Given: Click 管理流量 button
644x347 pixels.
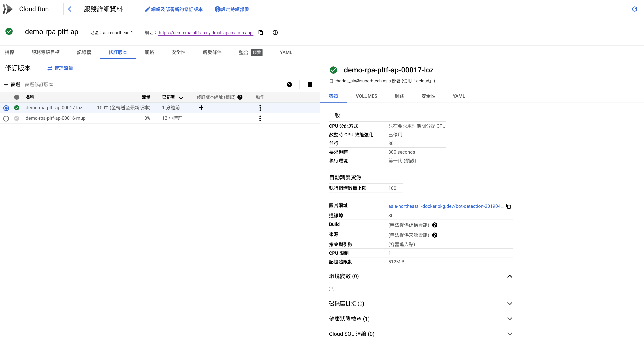Looking at the screenshot, I should click(x=60, y=68).
